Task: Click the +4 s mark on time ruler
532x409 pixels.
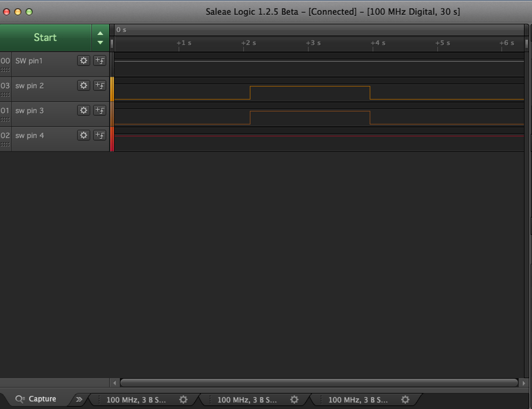Action: (378, 43)
